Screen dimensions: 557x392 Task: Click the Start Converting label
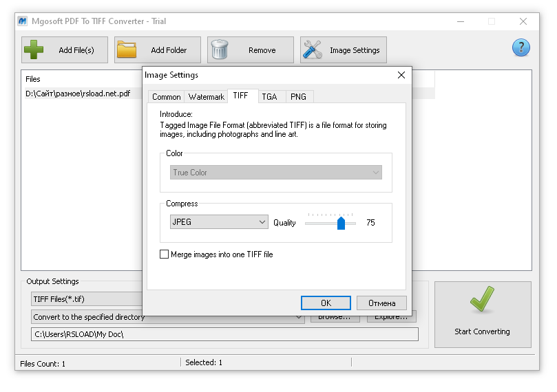(x=482, y=331)
